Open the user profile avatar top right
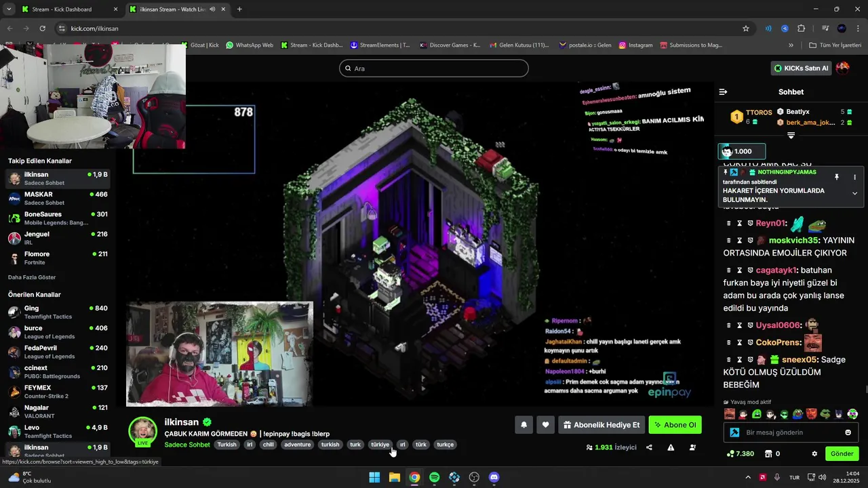The height and width of the screenshot is (488, 868). pos(843,68)
